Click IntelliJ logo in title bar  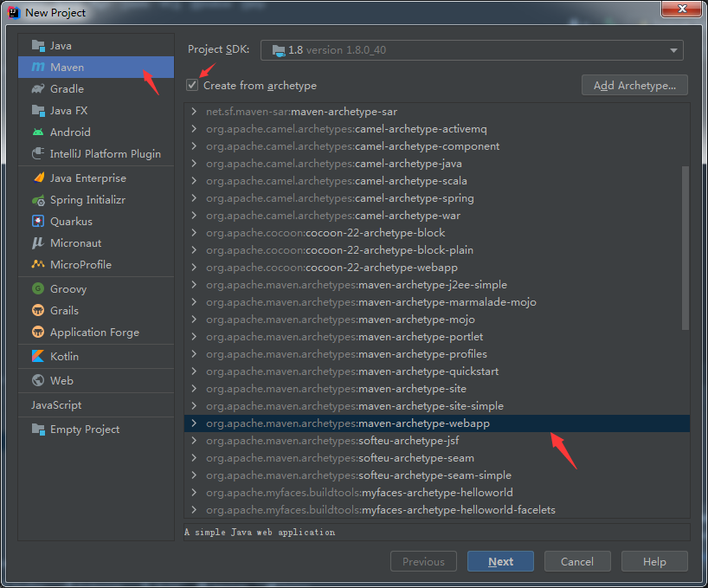pyautogui.click(x=14, y=13)
